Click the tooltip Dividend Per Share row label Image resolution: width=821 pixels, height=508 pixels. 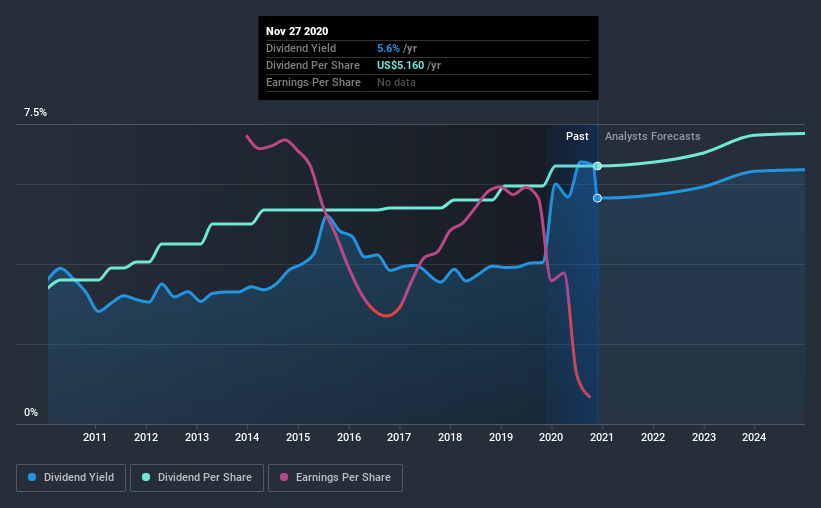point(313,65)
